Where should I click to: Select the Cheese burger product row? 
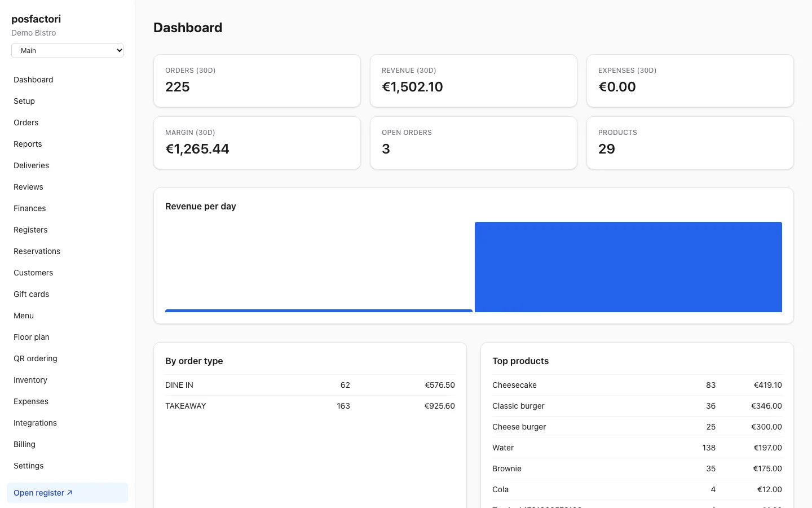click(637, 427)
